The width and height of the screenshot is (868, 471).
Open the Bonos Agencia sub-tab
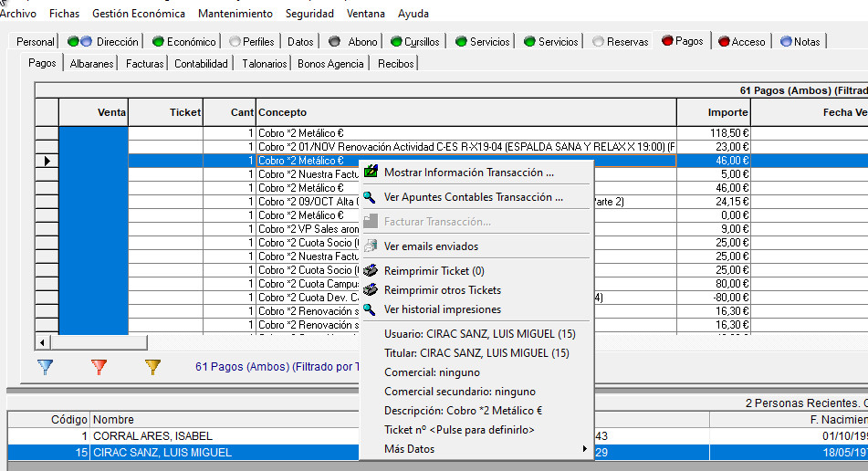coord(330,64)
